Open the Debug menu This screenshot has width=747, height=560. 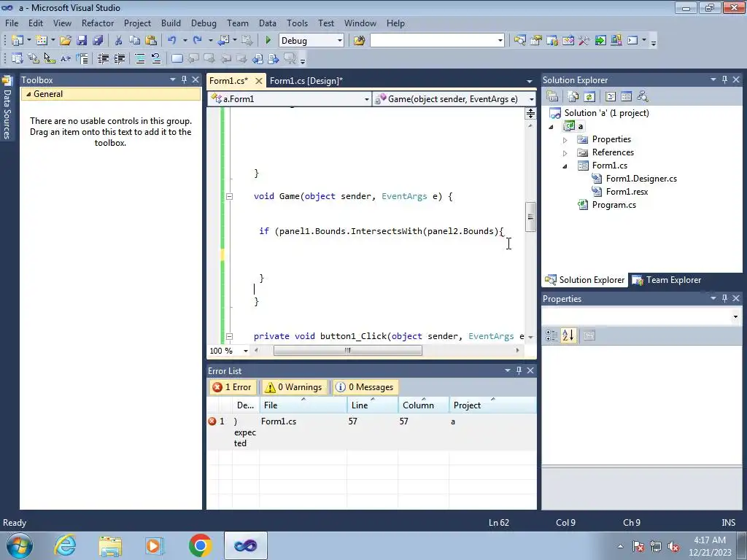[204, 23]
